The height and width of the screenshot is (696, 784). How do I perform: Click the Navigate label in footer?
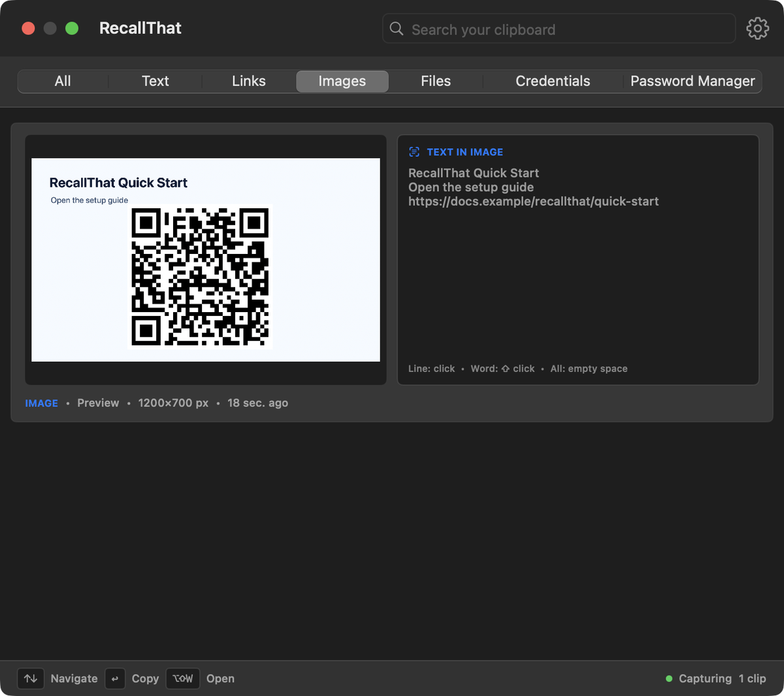[74, 679]
